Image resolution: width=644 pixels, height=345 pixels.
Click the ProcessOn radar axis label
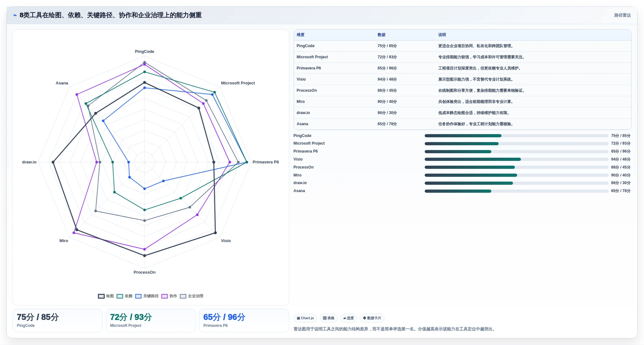[144, 272]
